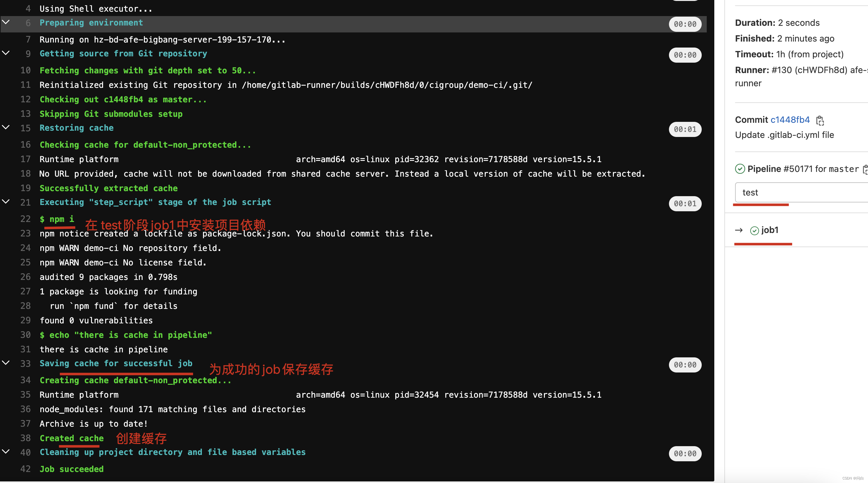The image size is (868, 483).
Task: Copy the commit SHA to clipboard
Action: click(x=820, y=120)
